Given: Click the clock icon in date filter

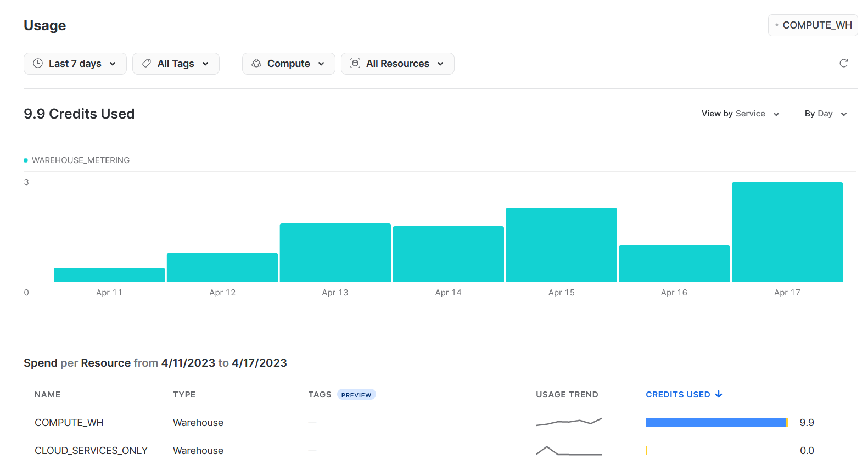Looking at the screenshot, I should click(38, 63).
